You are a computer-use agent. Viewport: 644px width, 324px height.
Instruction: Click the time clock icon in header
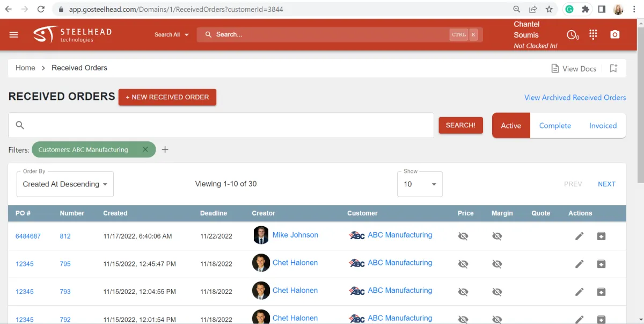click(572, 35)
